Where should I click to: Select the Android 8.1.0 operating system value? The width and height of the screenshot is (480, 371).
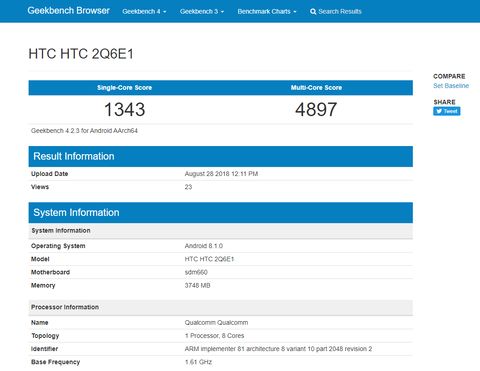point(204,246)
